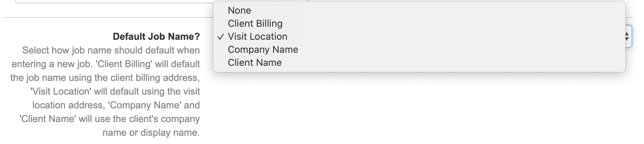This screenshot has height=144, width=644.
Task: Pick Visit Location in the dropdown list
Action: coord(257,37)
